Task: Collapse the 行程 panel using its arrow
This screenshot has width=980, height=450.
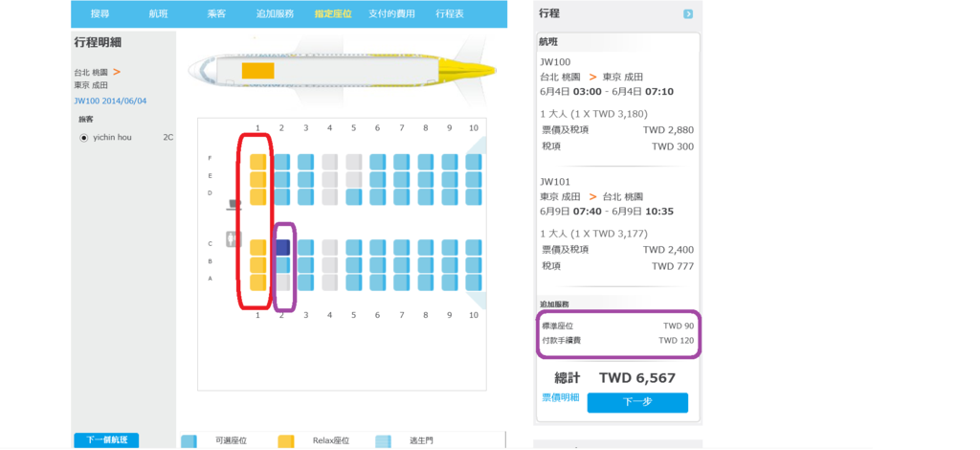Action: point(688,13)
